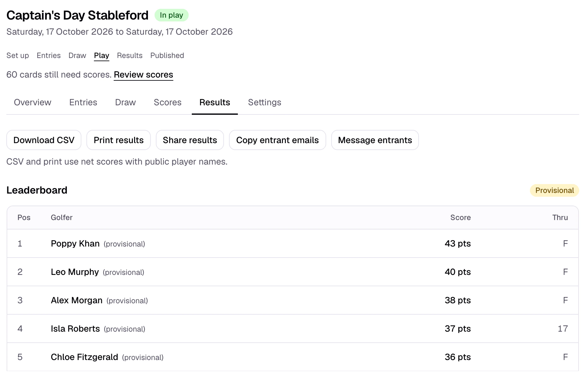The width and height of the screenshot is (588, 372).
Task: Switch to the Overview tab
Action: pos(32,102)
